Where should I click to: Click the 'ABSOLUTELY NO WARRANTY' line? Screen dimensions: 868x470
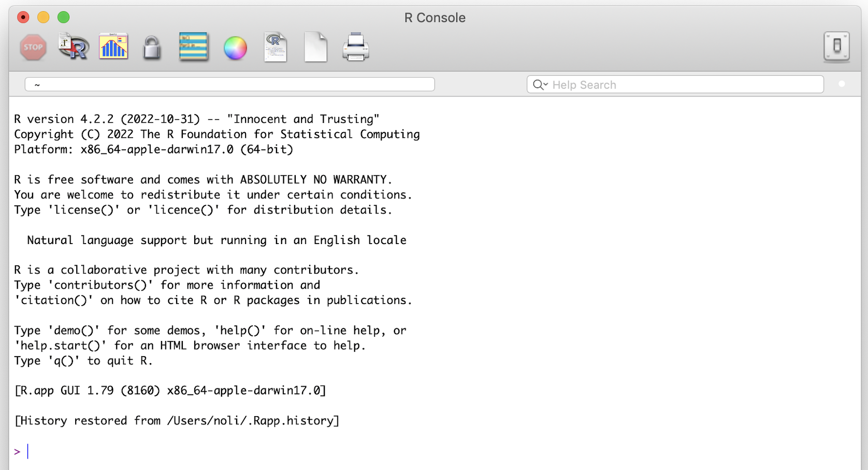click(x=203, y=180)
